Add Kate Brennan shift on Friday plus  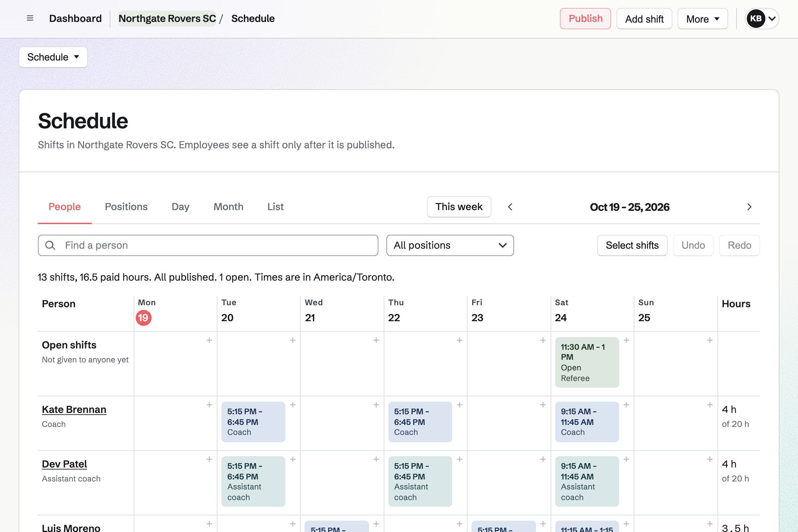[x=543, y=404]
